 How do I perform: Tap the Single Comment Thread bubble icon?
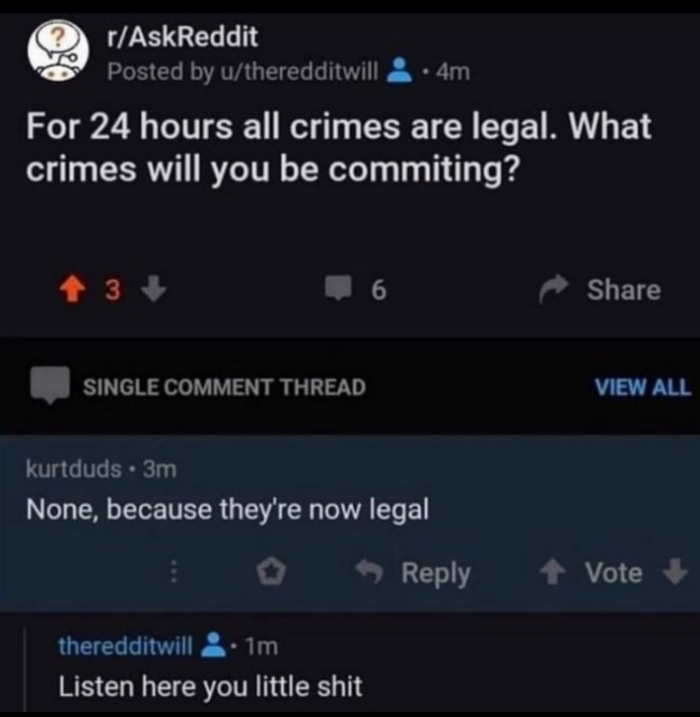(50, 385)
